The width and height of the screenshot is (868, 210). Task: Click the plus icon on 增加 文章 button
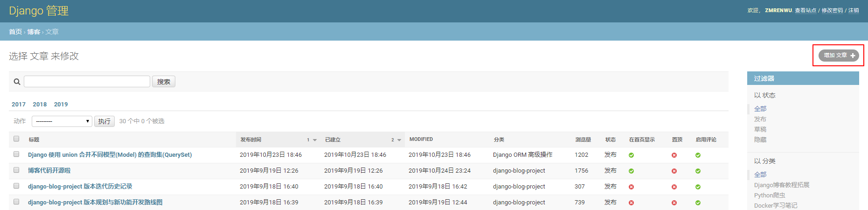coord(853,56)
